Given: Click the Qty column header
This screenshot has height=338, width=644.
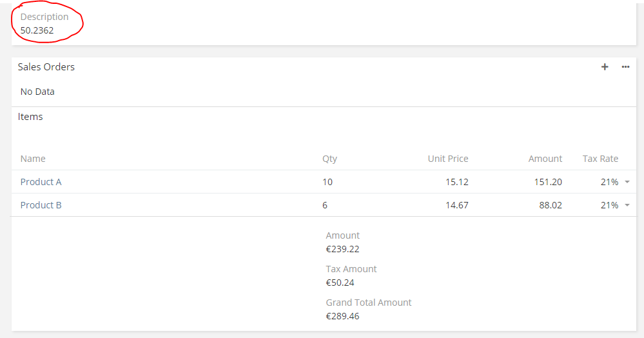Looking at the screenshot, I should (329, 159).
